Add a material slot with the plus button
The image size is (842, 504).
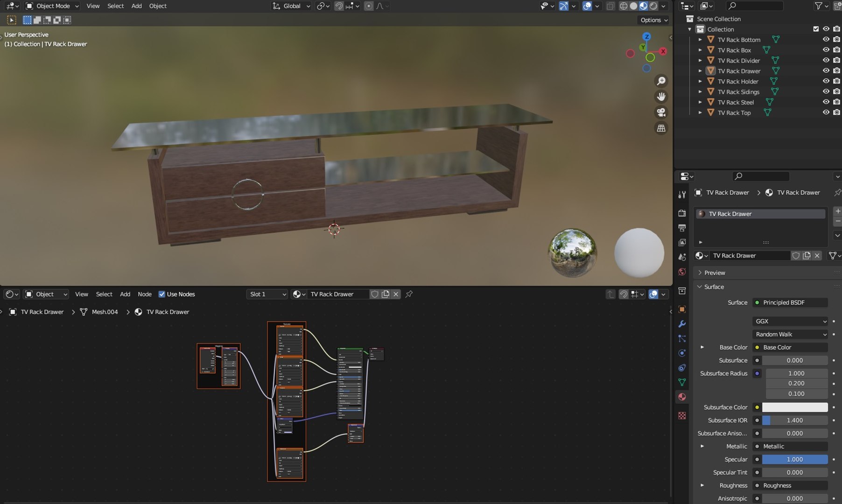click(x=837, y=211)
